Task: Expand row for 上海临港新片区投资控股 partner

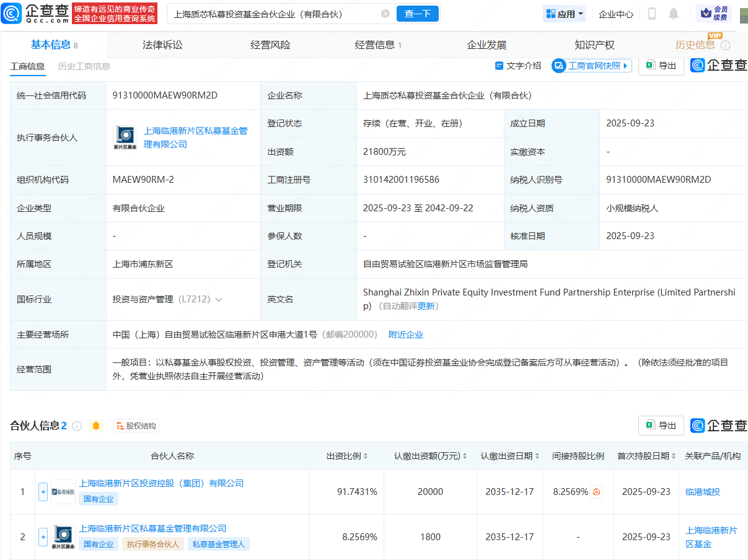Action: click(x=43, y=492)
